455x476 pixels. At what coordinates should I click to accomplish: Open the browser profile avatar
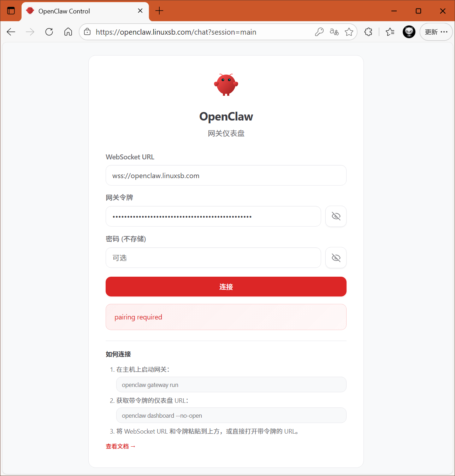[409, 32]
